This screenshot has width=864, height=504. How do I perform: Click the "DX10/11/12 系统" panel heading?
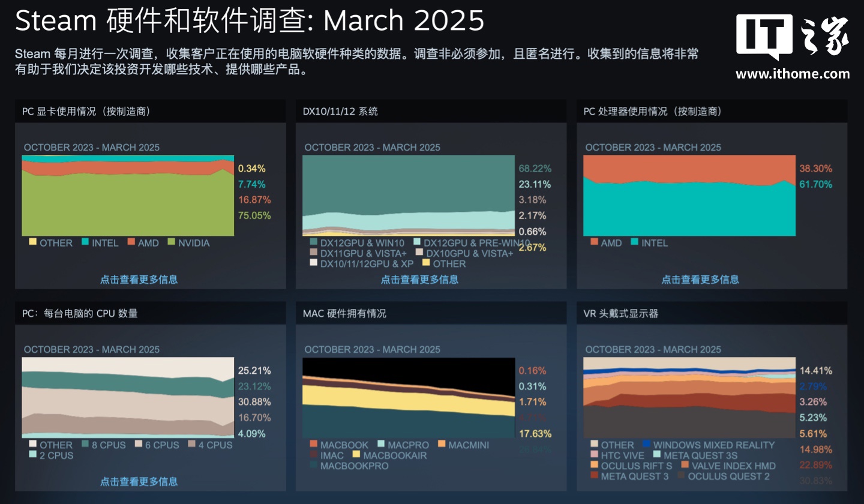point(340,111)
